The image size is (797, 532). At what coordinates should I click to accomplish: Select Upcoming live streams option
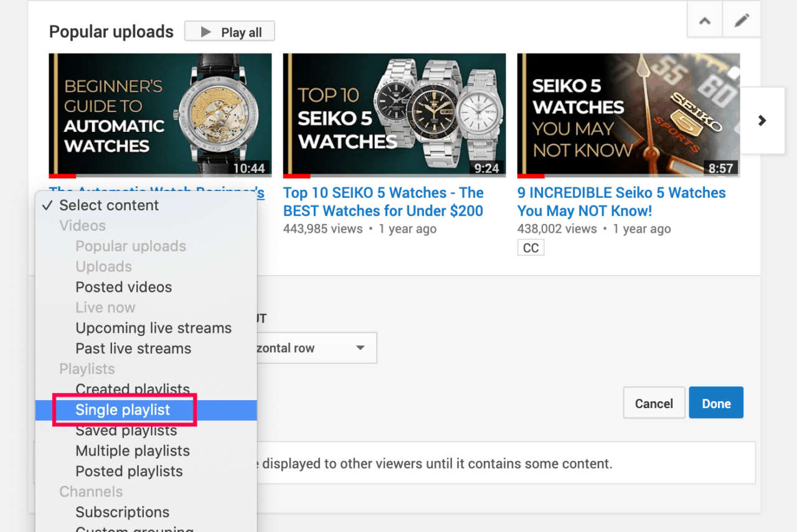tap(146, 328)
